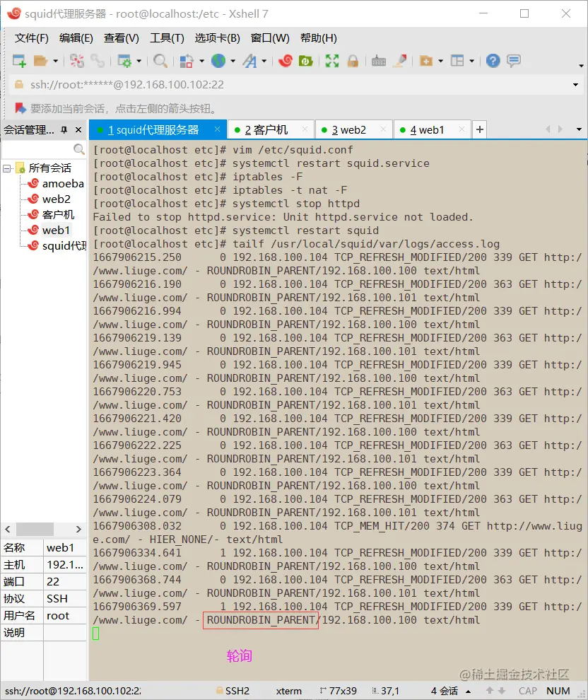Image resolution: width=588 pixels, height=700 pixels.
Task: Click the Reconnect chain icon
Action: (x=98, y=61)
